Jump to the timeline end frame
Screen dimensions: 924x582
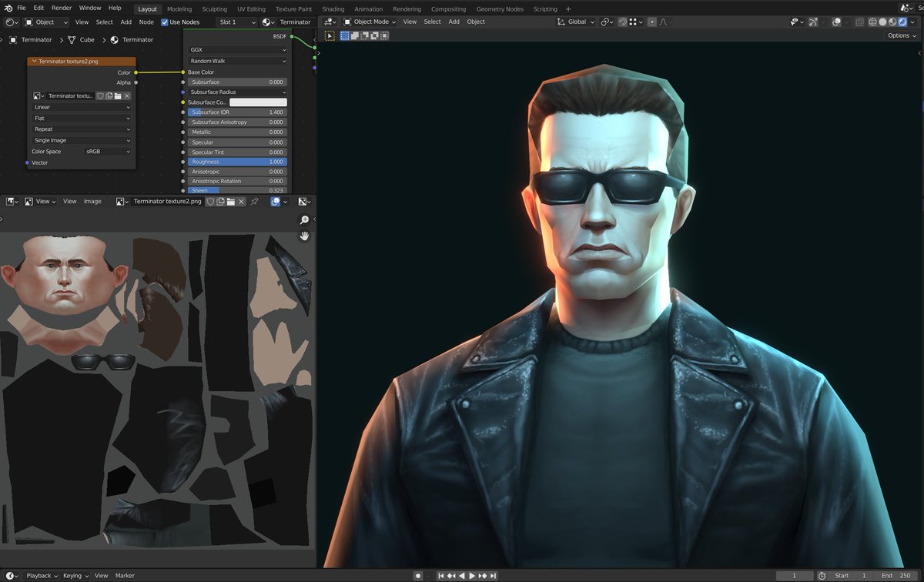point(493,576)
